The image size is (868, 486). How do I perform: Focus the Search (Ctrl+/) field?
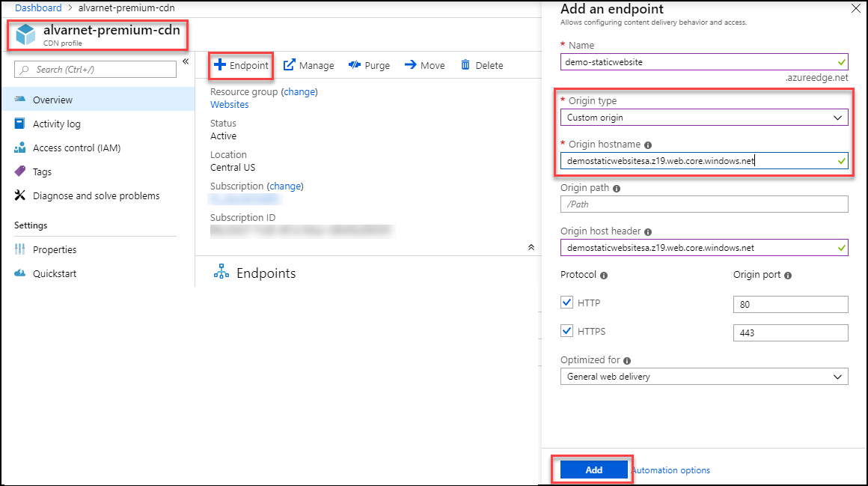[x=95, y=70]
